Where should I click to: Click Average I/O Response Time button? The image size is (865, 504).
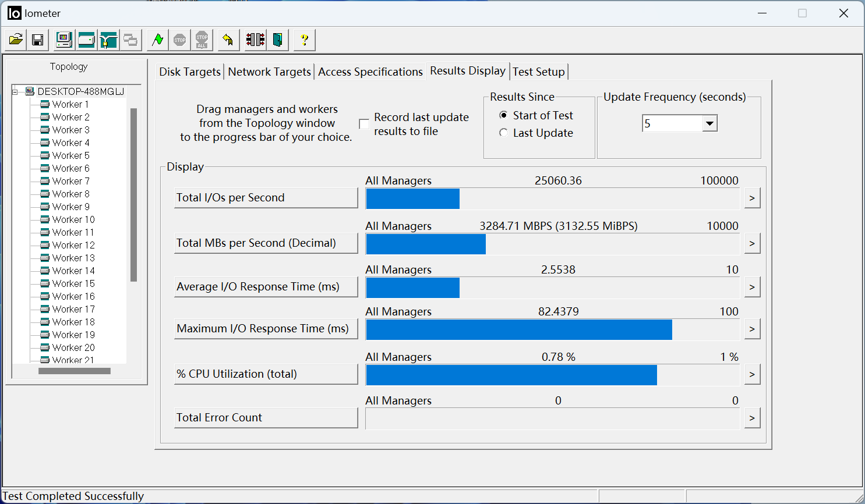point(266,287)
